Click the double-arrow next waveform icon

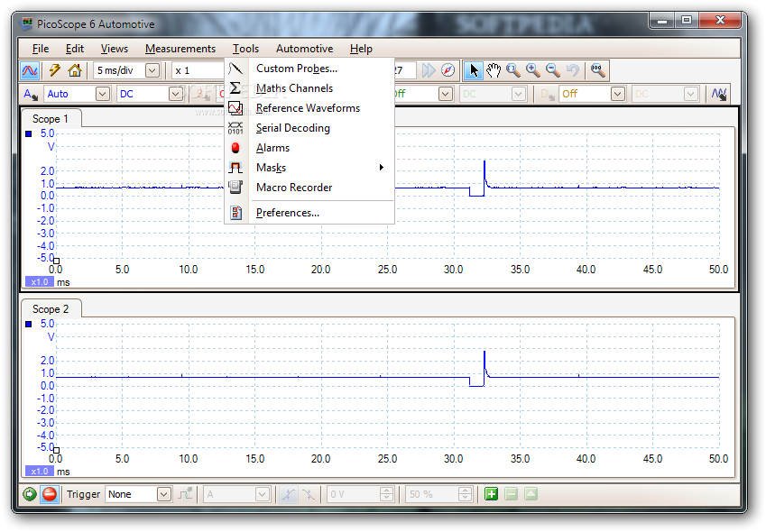[x=429, y=70]
